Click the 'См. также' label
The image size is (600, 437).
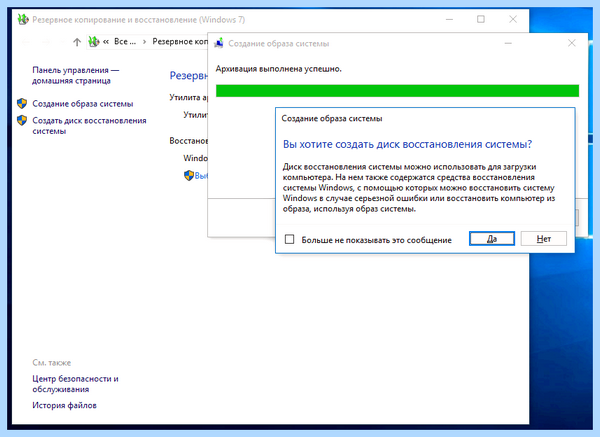(52, 362)
